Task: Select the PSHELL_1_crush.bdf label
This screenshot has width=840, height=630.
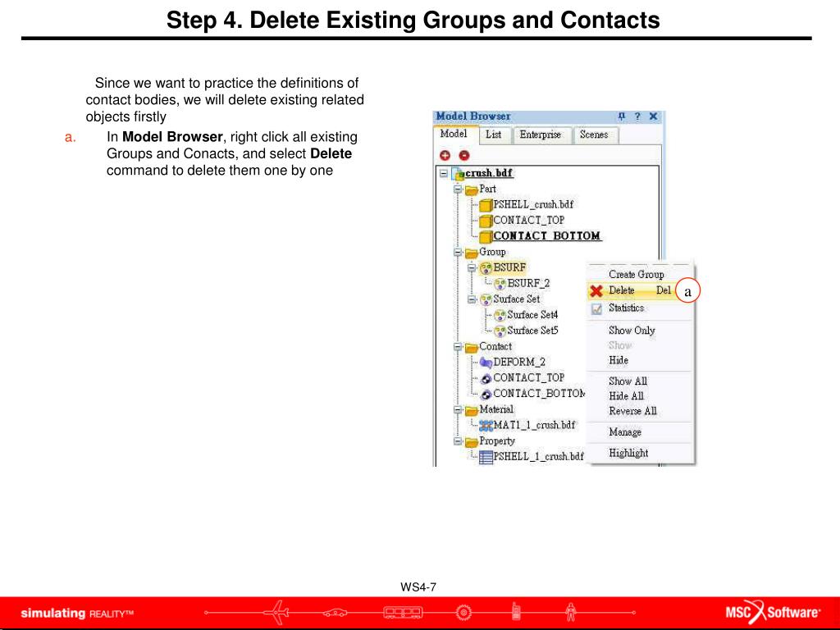Action: [538, 456]
